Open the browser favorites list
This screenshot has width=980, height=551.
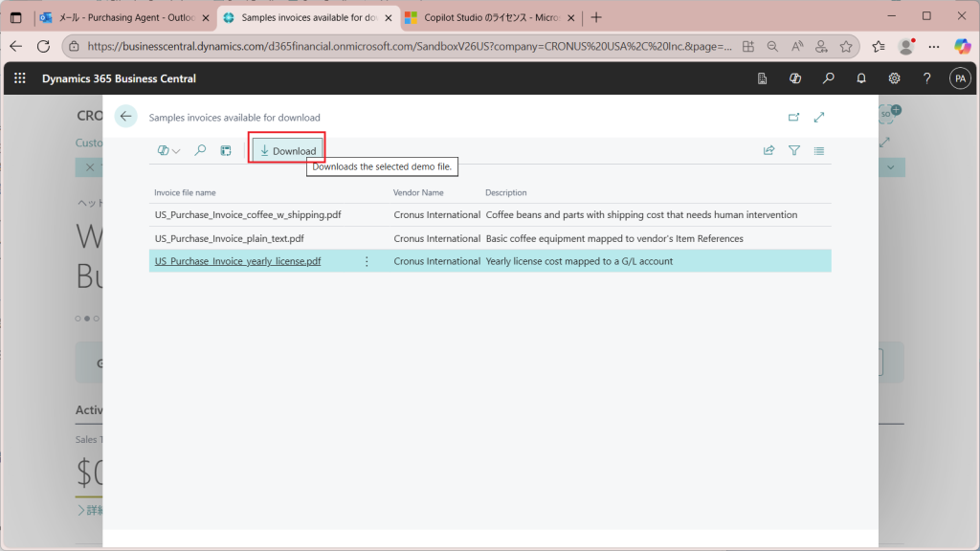point(879,46)
